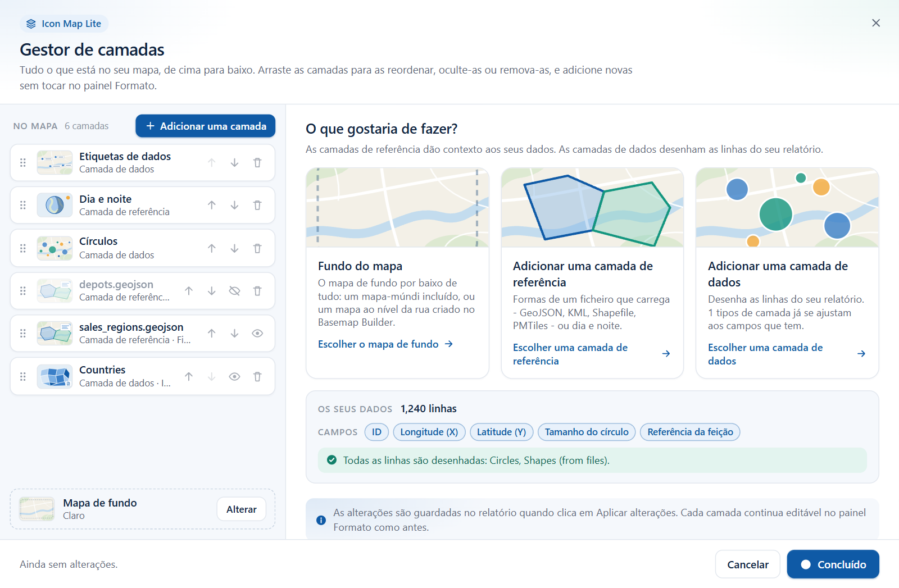Click the ID field chip
The width and height of the screenshot is (899, 588).
click(376, 432)
